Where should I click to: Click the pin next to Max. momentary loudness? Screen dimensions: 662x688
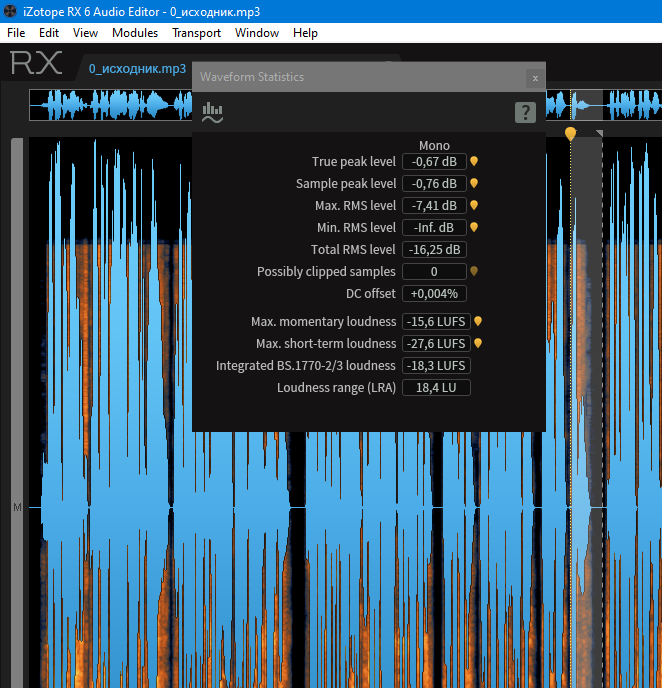click(x=478, y=322)
